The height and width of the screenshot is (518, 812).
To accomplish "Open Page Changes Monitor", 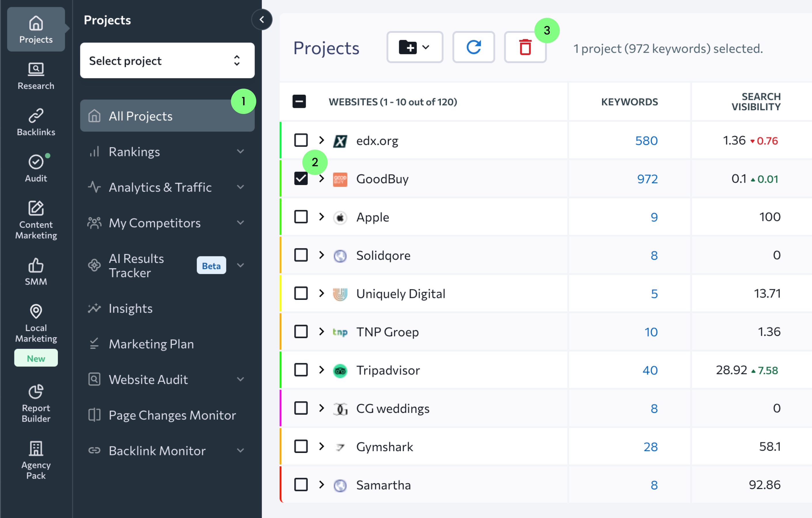I will coord(167,416).
